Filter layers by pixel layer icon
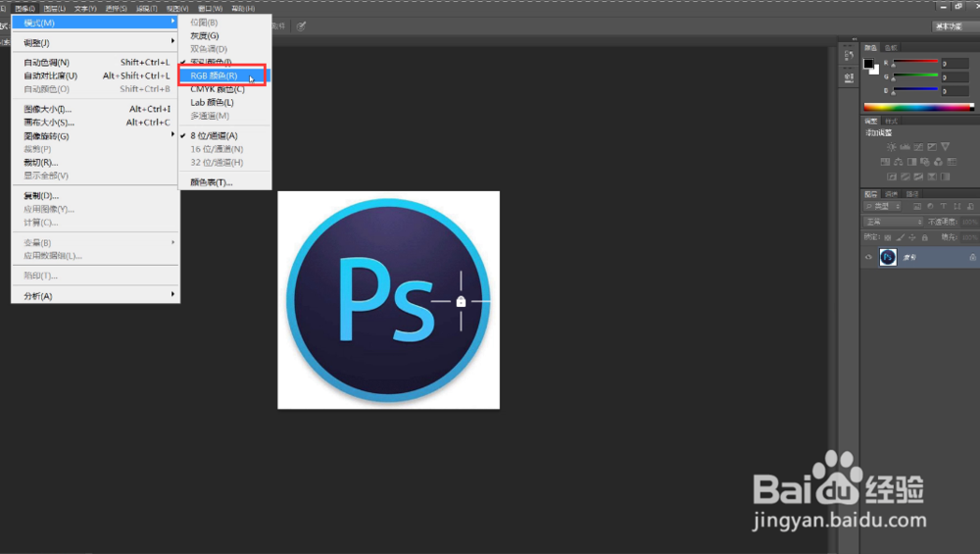Screen dimensions: 980x554 (x=917, y=206)
